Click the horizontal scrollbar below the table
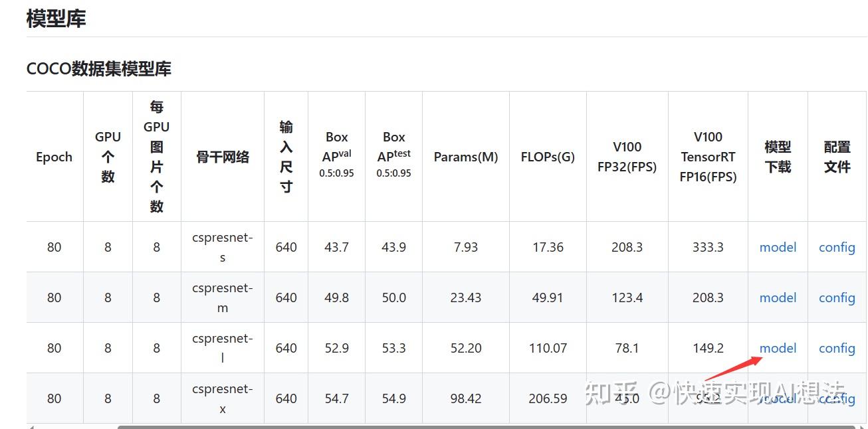The image size is (868, 429). pyautogui.click(x=487, y=427)
